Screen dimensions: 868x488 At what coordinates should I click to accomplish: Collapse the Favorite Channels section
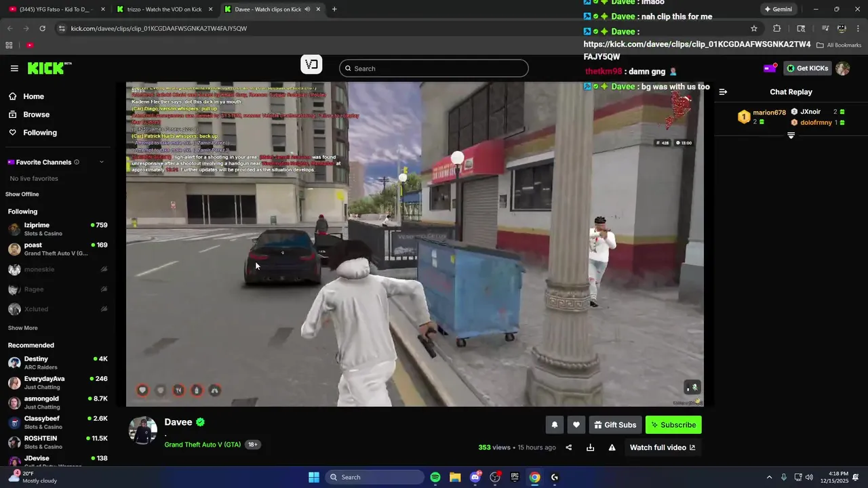click(x=102, y=162)
